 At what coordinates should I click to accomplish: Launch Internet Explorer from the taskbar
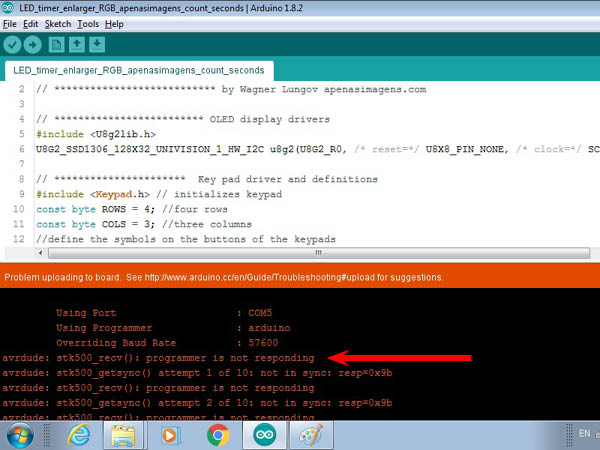pos(78,435)
